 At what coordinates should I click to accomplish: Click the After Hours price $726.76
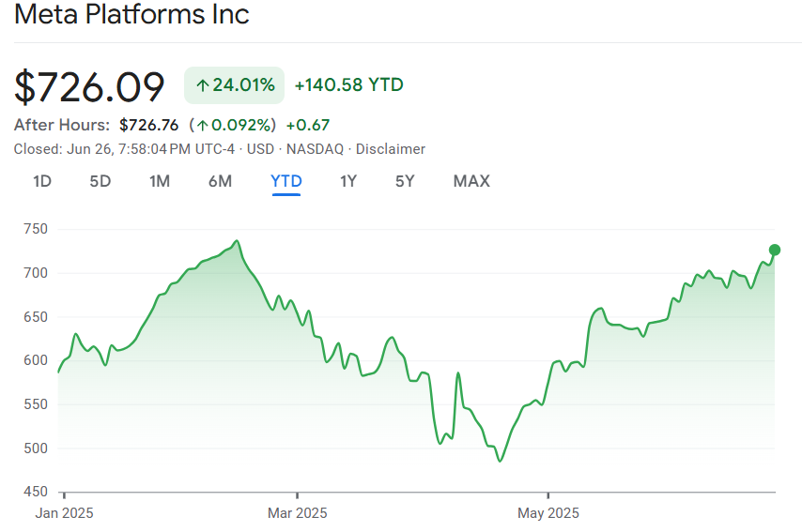148,125
